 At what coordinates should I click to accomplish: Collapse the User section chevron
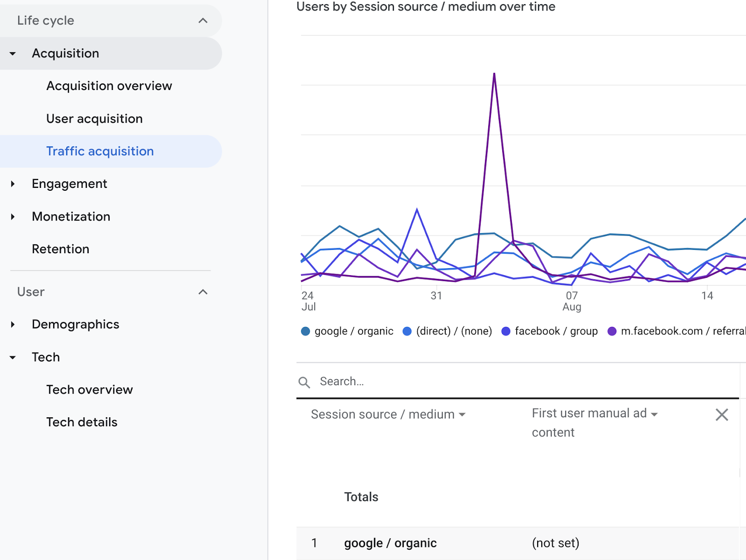(203, 292)
